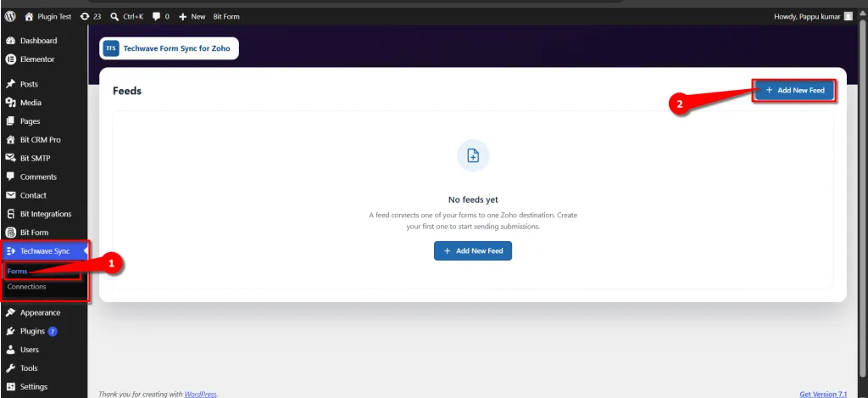The image size is (868, 398).
Task: Click Techwave Form Sync for Zoho title
Action: (176, 48)
